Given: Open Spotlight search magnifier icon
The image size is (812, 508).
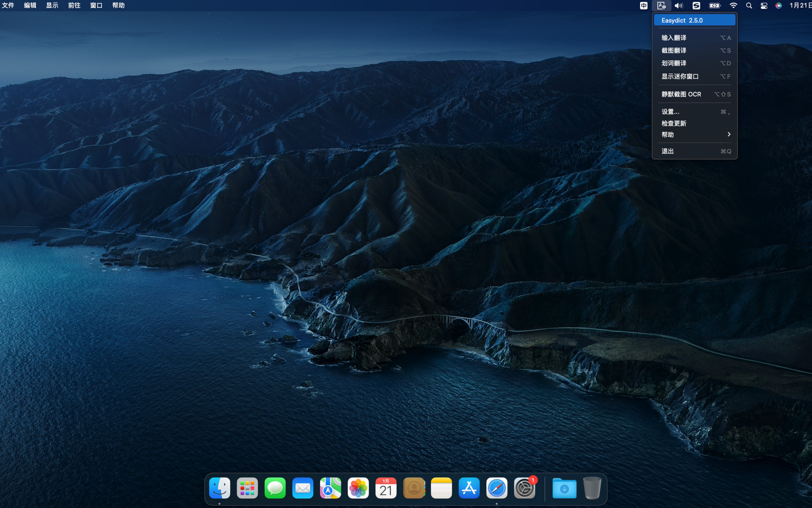Looking at the screenshot, I should (749, 6).
